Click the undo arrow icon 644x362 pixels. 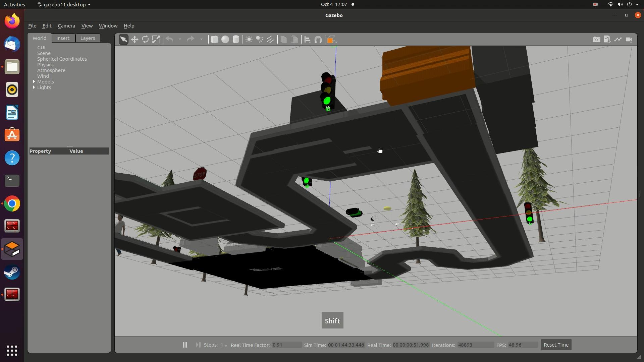tap(169, 40)
